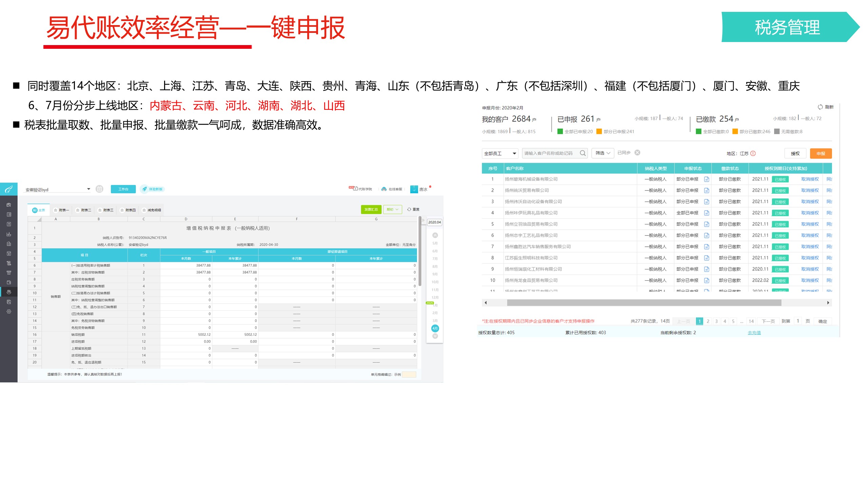Switch to the 减免明细 tab
The image size is (868, 488).
[x=152, y=210]
